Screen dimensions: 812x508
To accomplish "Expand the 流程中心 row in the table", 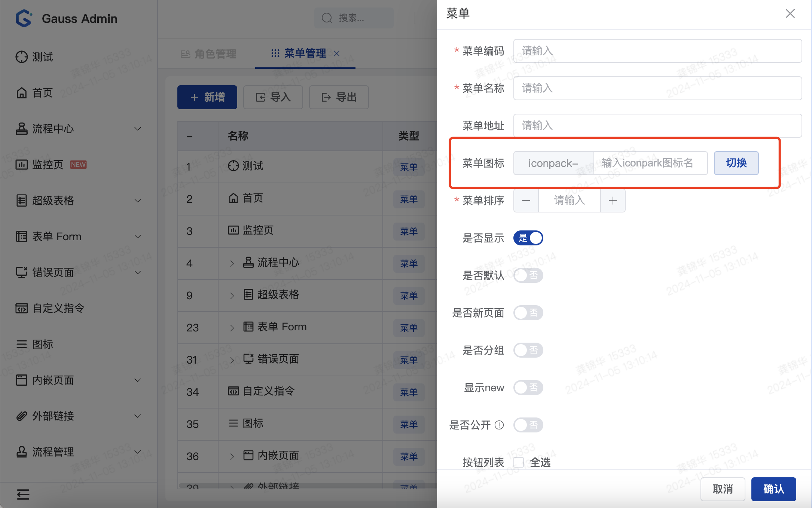I will (232, 263).
